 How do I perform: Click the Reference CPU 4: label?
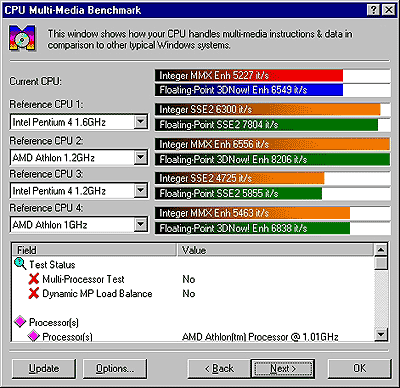point(46,208)
